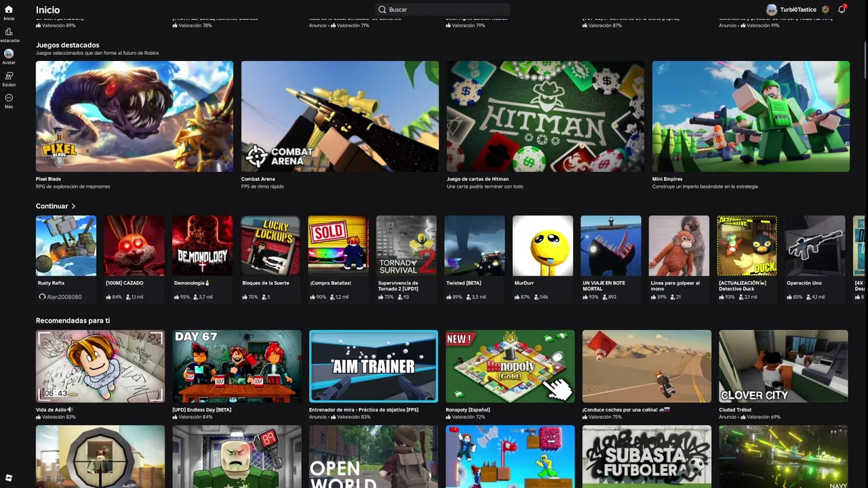Open UN VIAJE EN BOTE MORTAL tile
Screen dimensions: 868x488
(x=611, y=245)
